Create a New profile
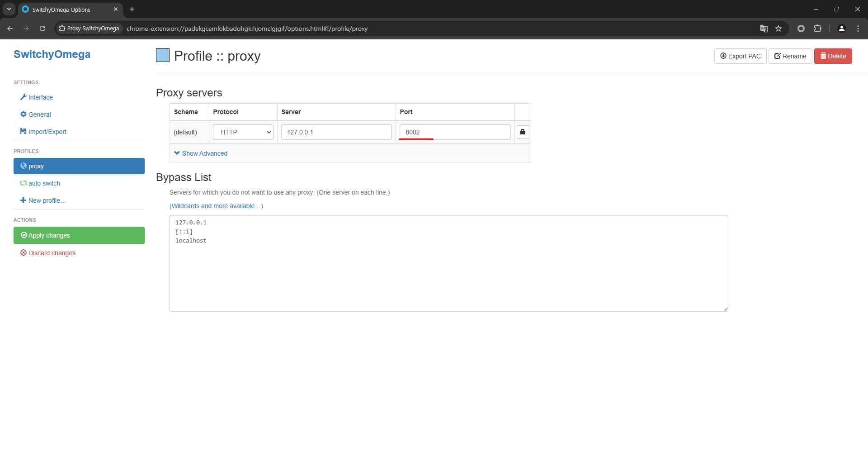868x467 pixels. [x=43, y=200]
